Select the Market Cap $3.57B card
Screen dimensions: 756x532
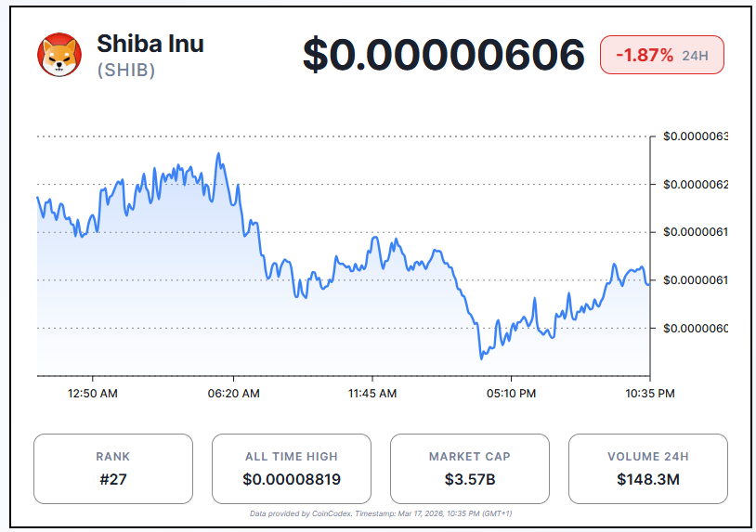pos(469,468)
